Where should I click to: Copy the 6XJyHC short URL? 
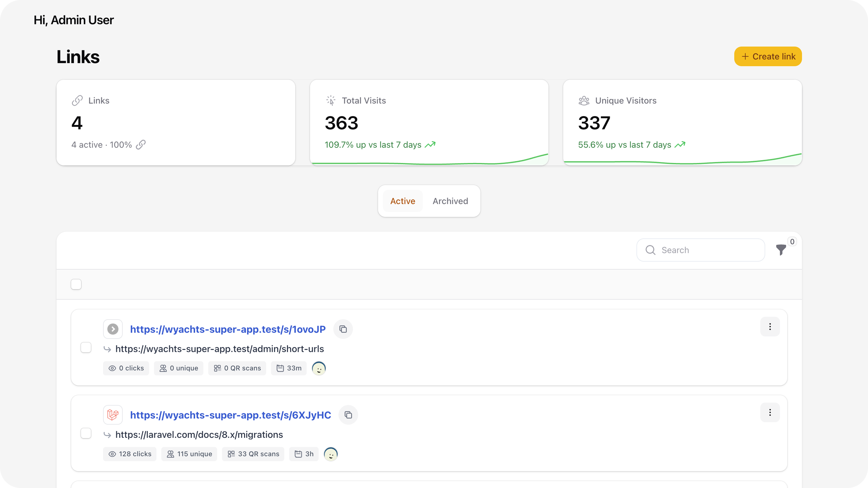click(348, 415)
